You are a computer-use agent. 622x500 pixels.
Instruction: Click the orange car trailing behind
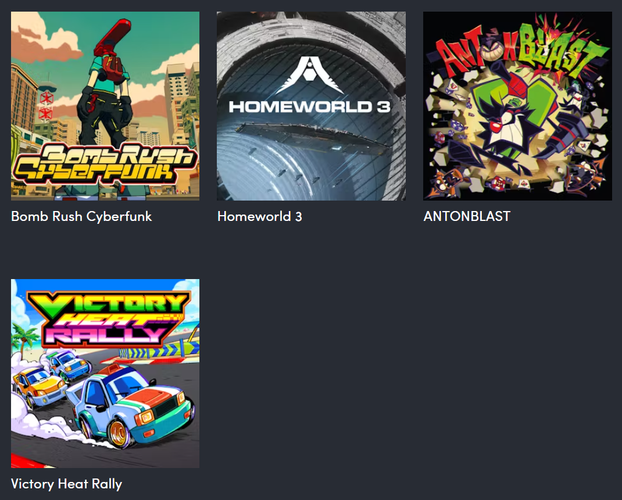pyautogui.click(x=39, y=387)
